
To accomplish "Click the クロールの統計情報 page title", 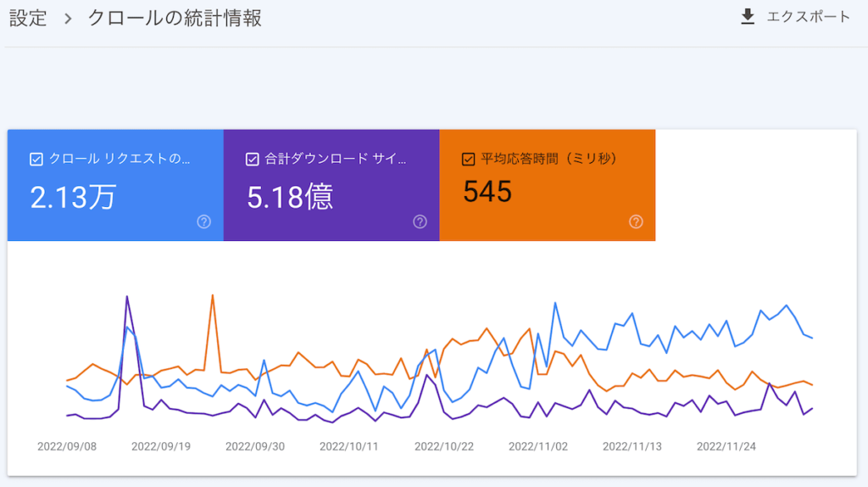I will pyautogui.click(x=175, y=19).
